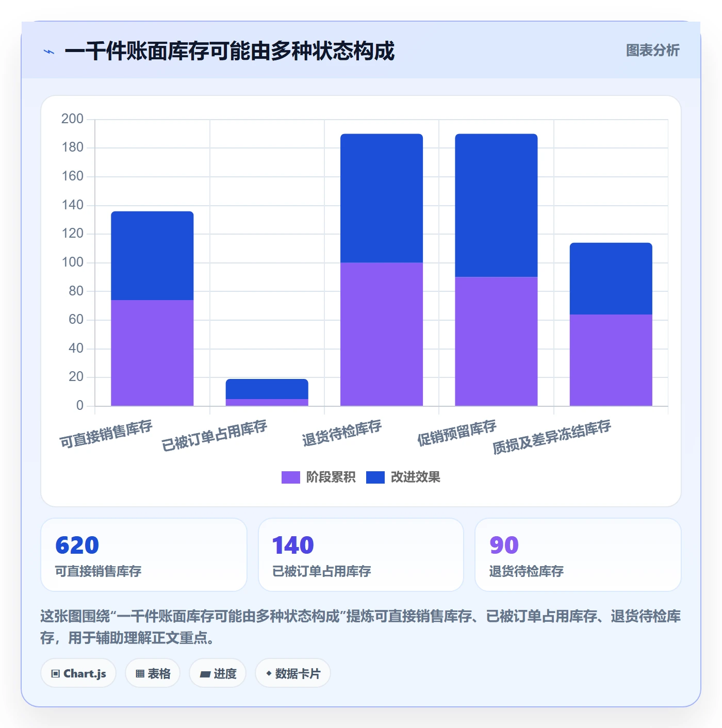Click the blue bar segment for 已被订单占用库存
The height and width of the screenshot is (728, 722).
coord(267,389)
